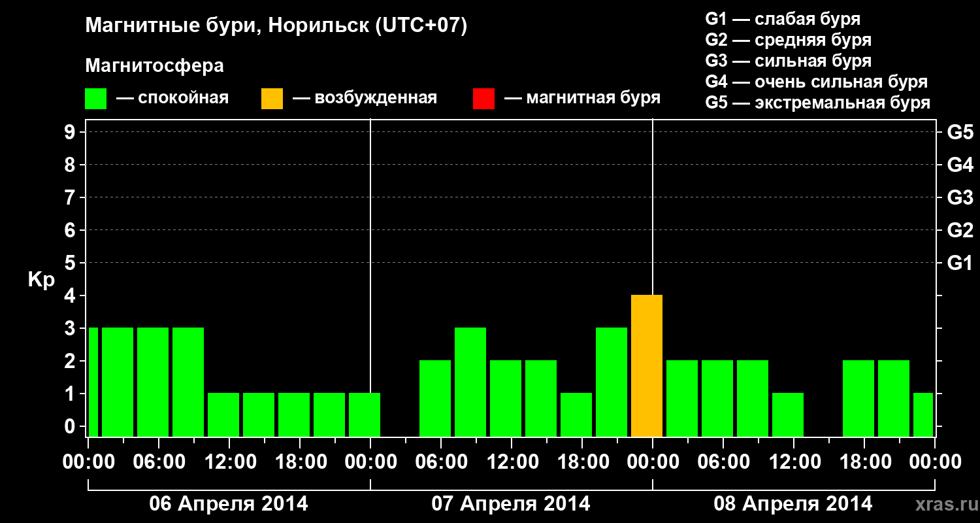Click the '— магнитная буря' legend label
This screenshot has width=980, height=523.
coord(582,98)
